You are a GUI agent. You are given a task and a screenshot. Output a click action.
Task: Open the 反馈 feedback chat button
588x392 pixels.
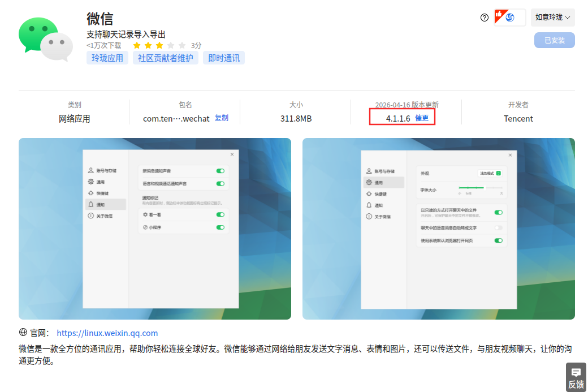(576, 378)
